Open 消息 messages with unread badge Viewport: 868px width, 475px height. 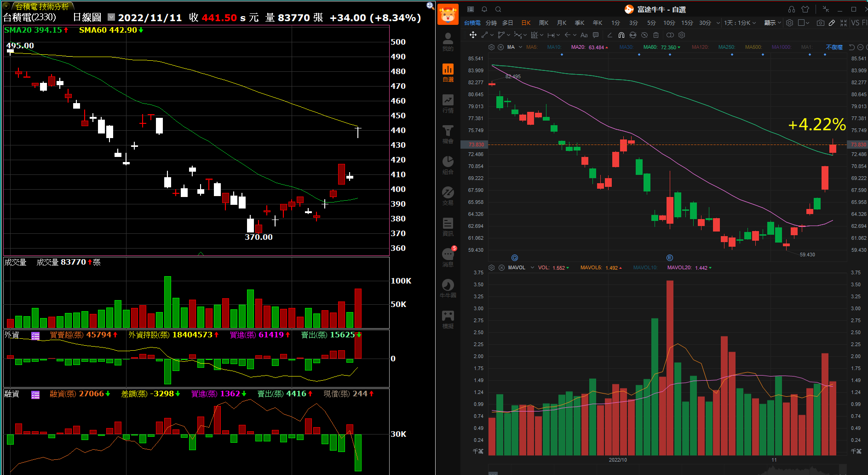point(448,257)
